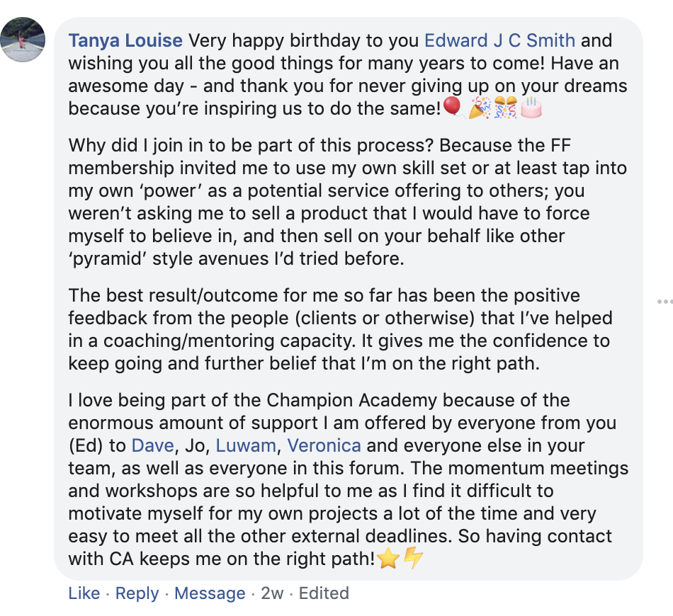Click the 2w comment timestamp

click(272, 593)
